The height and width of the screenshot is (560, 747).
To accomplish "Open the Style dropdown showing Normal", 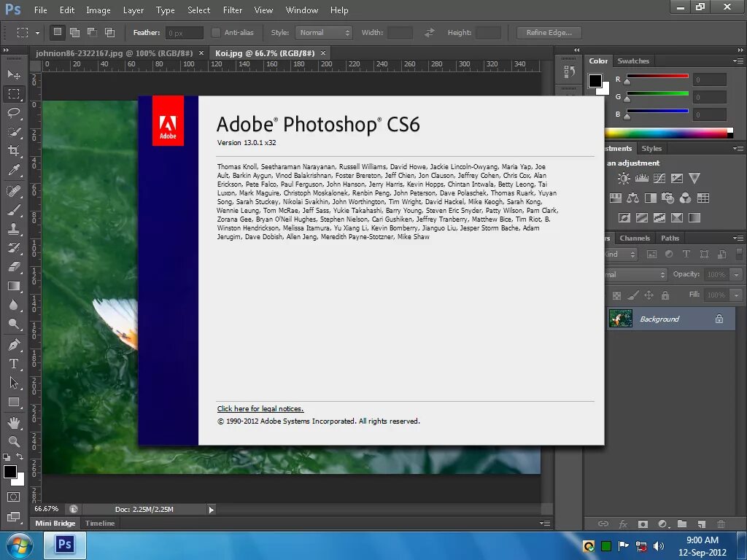I will [x=323, y=32].
